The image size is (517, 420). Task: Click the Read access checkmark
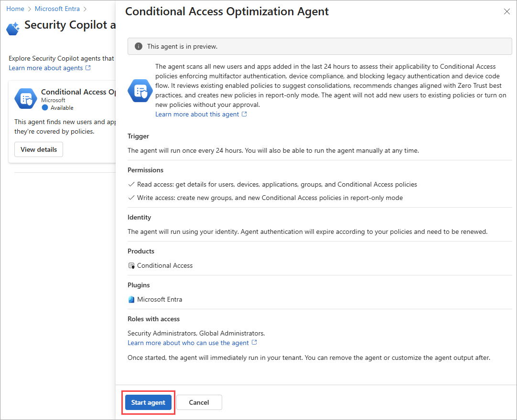click(131, 184)
